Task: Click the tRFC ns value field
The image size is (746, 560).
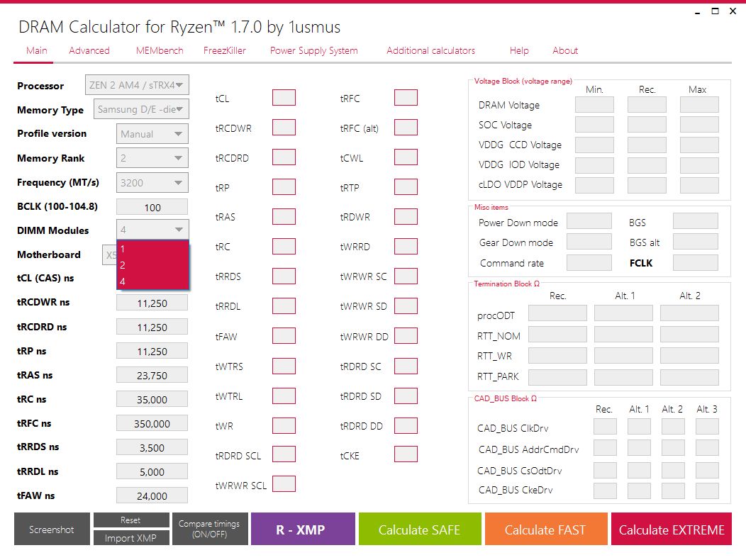Action: click(152, 423)
